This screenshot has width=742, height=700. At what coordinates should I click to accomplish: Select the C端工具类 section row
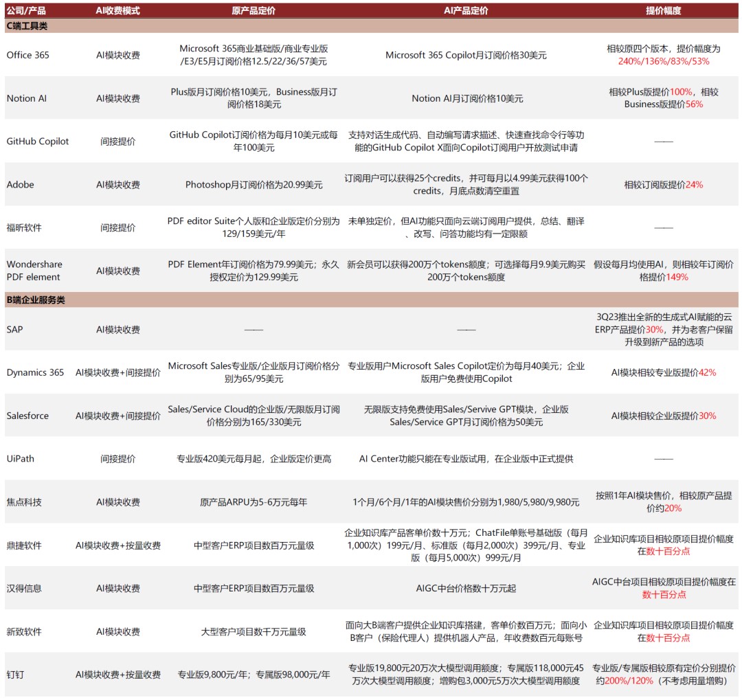point(372,26)
